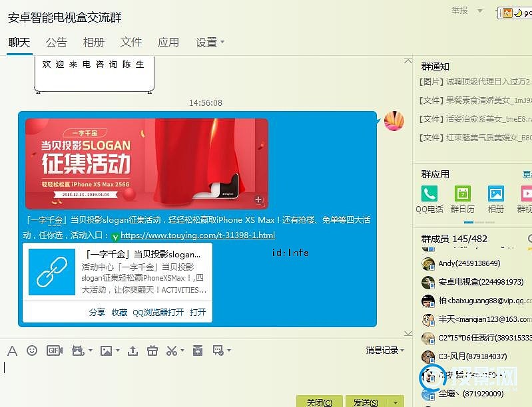Open dropdown next to cat sticker icon

pyautogui.click(x=91, y=350)
